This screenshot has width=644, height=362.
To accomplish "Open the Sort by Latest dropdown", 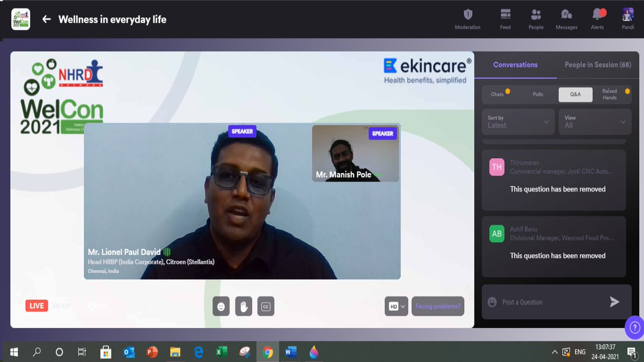I will [518, 122].
